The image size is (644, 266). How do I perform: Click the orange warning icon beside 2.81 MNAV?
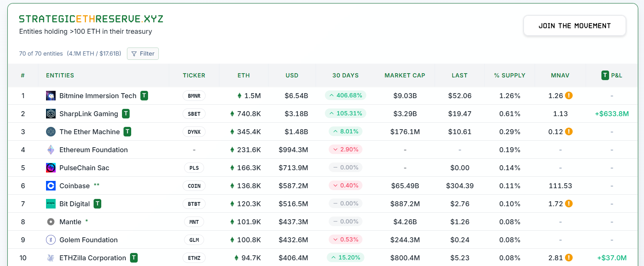tap(569, 258)
